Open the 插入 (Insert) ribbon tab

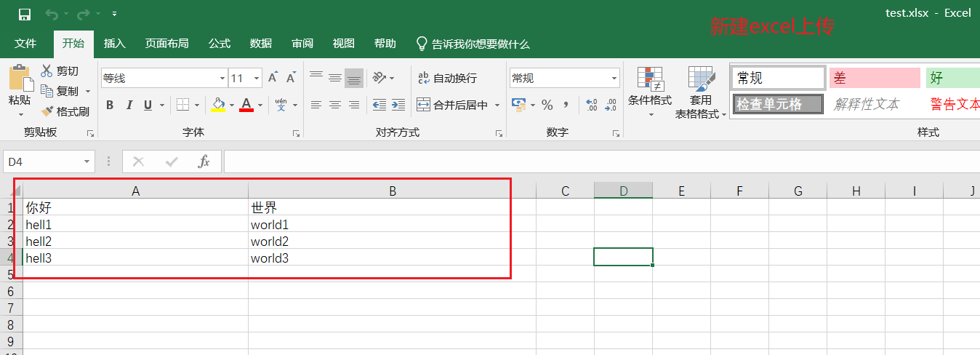click(115, 44)
